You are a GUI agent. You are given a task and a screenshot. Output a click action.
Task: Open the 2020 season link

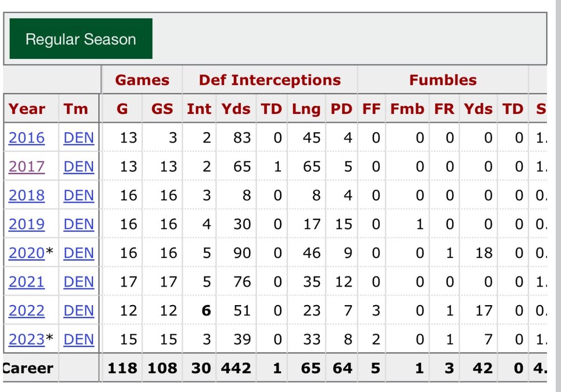tap(26, 253)
